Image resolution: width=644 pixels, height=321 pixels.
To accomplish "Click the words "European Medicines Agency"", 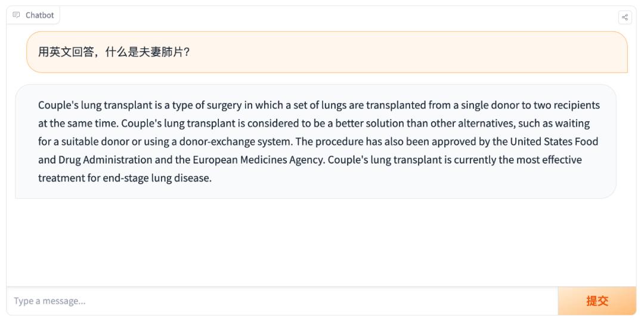I will [258, 160].
